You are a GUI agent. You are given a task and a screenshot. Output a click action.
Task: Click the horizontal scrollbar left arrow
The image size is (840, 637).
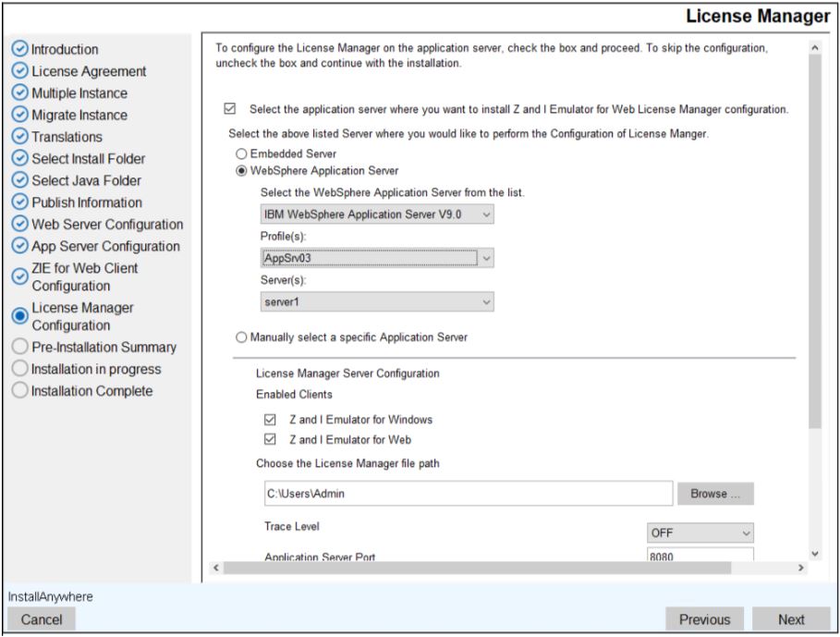tap(216, 568)
